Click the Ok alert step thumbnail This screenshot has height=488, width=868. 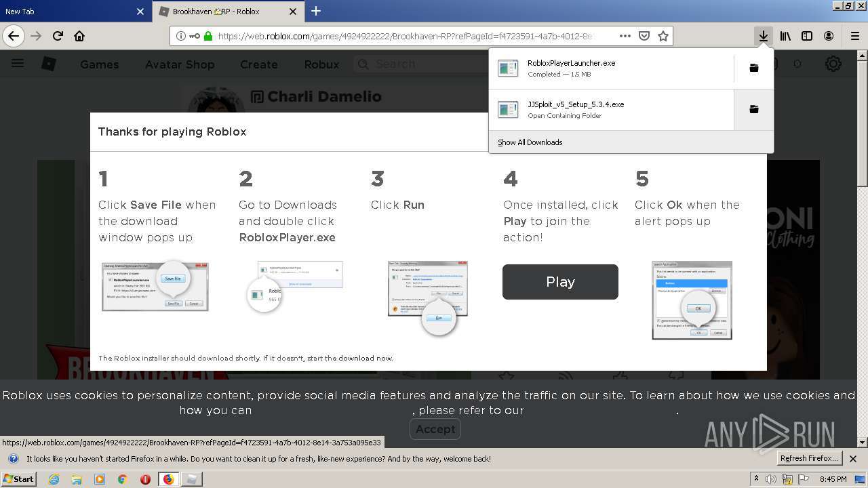tap(692, 300)
